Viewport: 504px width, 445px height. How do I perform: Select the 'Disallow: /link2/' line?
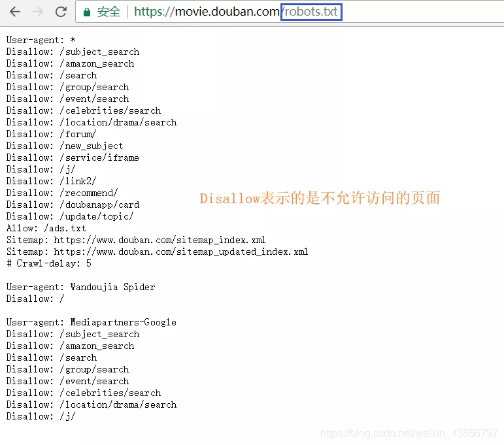pyautogui.click(x=51, y=181)
